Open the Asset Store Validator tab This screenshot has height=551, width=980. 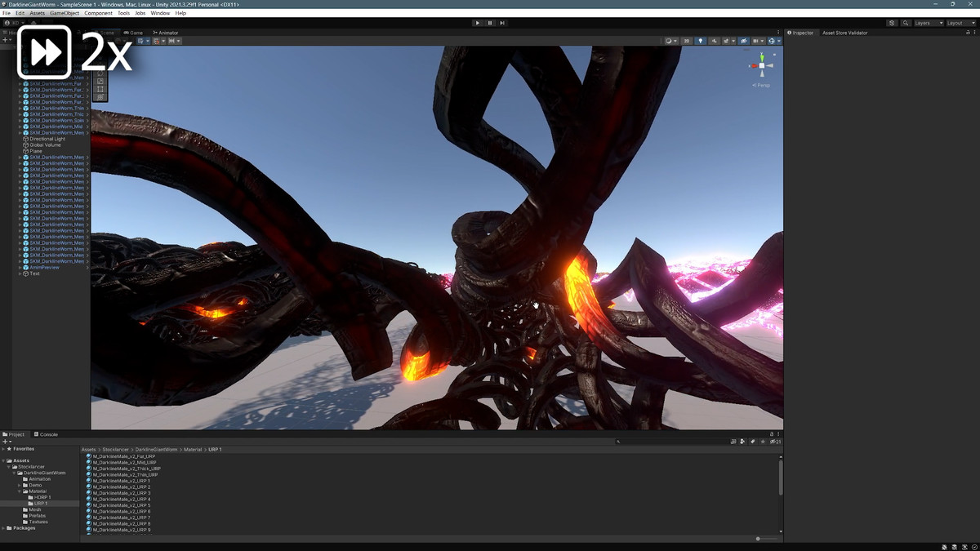coord(844,33)
